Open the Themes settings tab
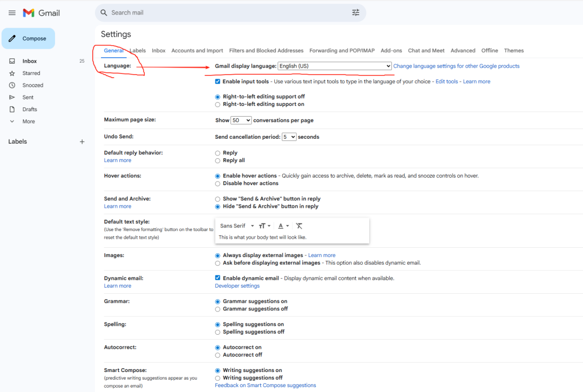 pos(513,51)
